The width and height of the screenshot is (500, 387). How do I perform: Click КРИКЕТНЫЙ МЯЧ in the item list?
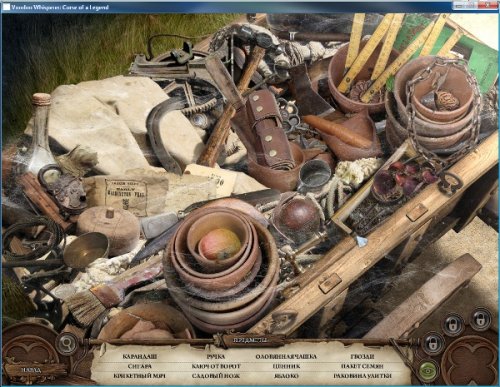click(139, 376)
